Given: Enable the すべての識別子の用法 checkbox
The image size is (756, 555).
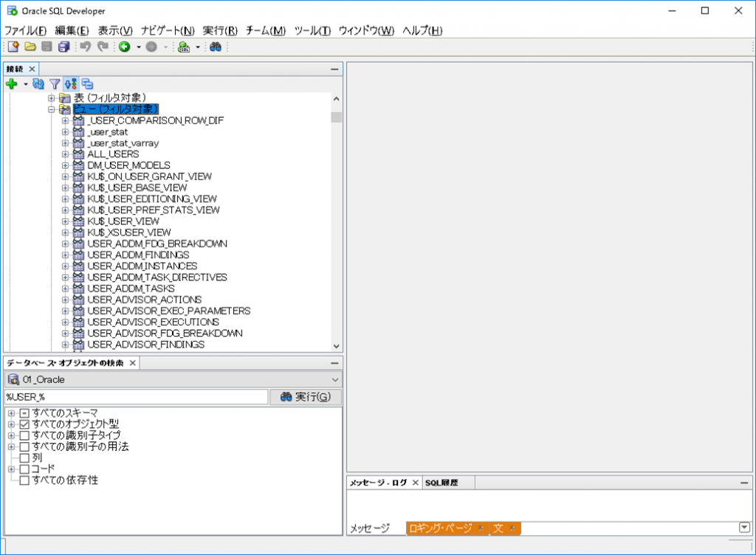Looking at the screenshot, I should (x=24, y=447).
